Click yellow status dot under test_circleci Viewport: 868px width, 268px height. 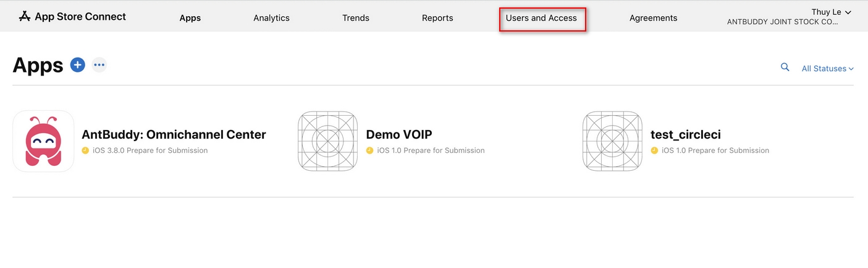654,150
